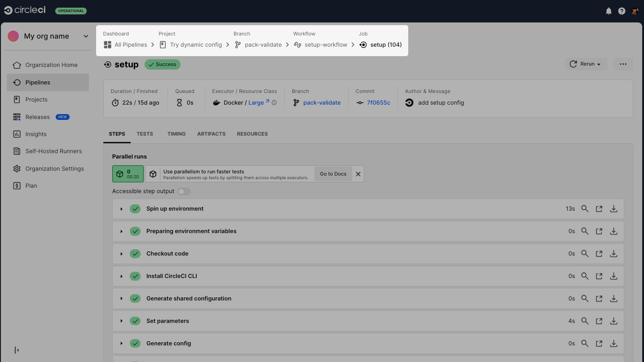644x362 pixels.
Task: Open commit 7f0655c
Action: pos(378,102)
